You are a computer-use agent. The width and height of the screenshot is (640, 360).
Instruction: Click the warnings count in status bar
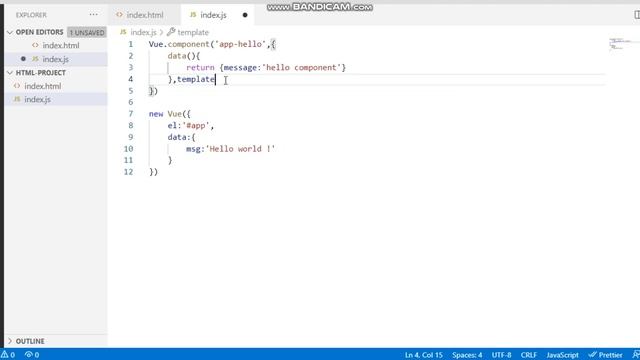coord(8,355)
